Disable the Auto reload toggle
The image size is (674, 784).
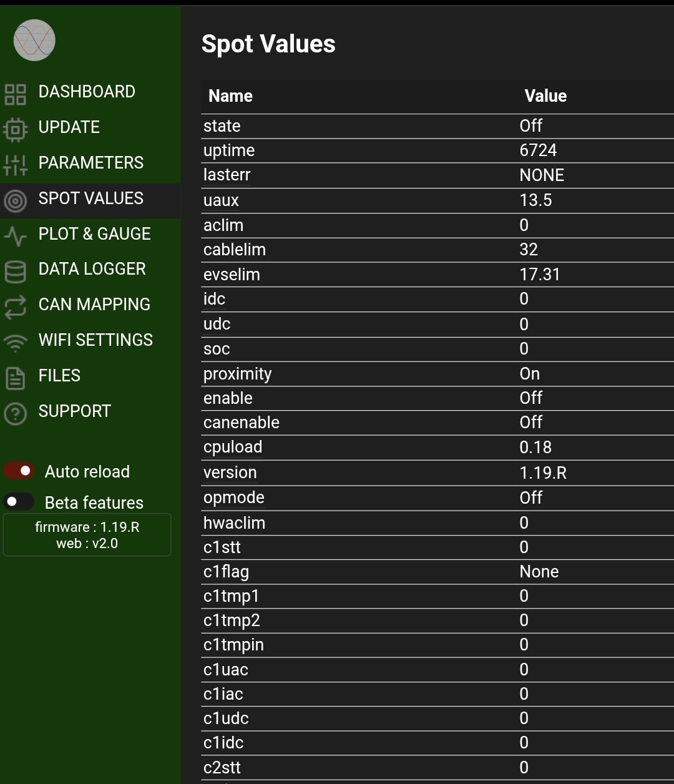[x=19, y=471]
